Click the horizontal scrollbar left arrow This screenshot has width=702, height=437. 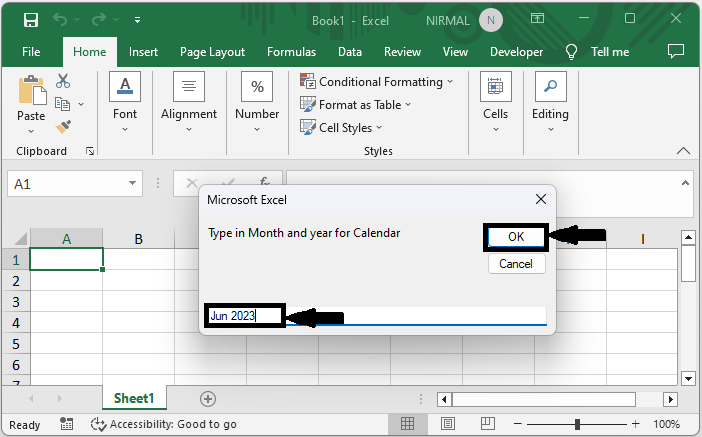(444, 399)
